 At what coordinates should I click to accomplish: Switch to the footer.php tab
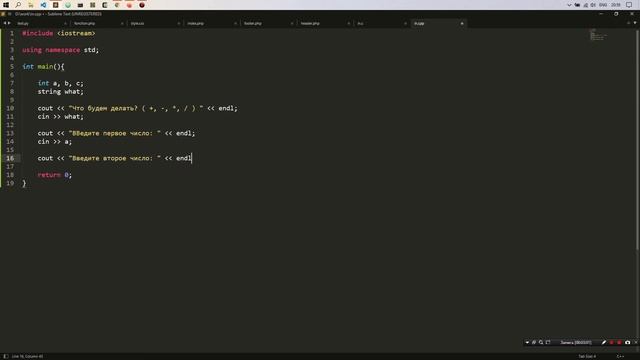pos(253,23)
